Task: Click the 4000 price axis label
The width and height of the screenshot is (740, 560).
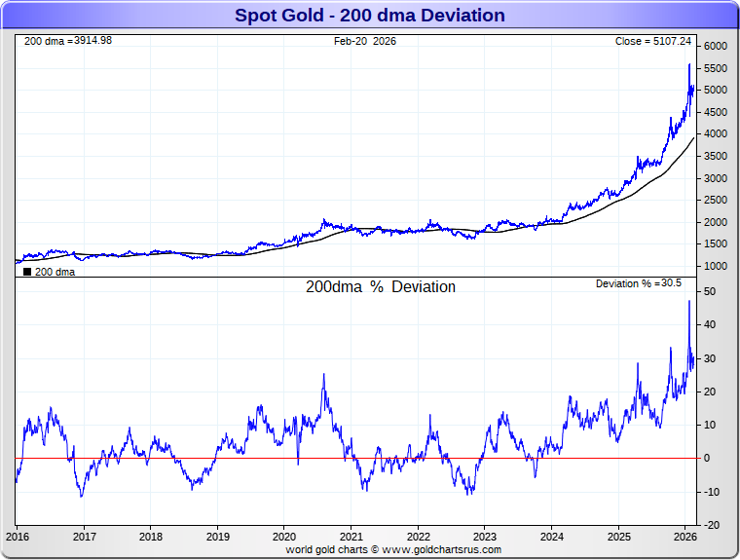Action: 716,133
